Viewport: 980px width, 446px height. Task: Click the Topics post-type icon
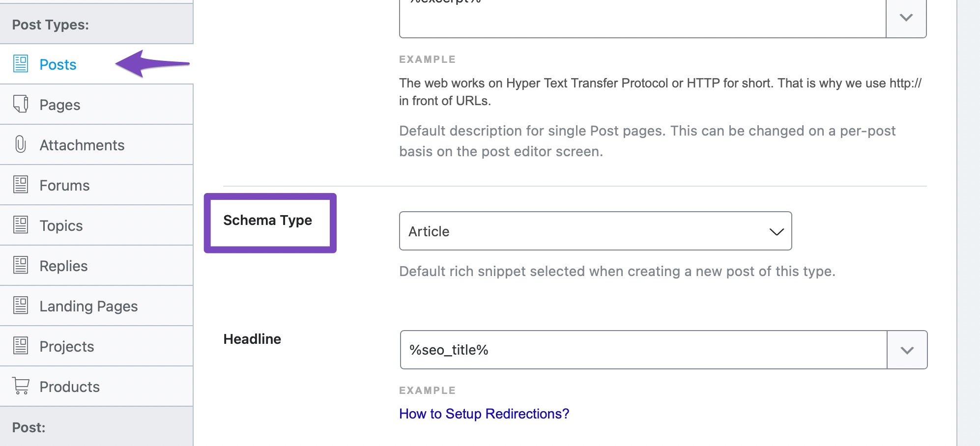[21, 225]
